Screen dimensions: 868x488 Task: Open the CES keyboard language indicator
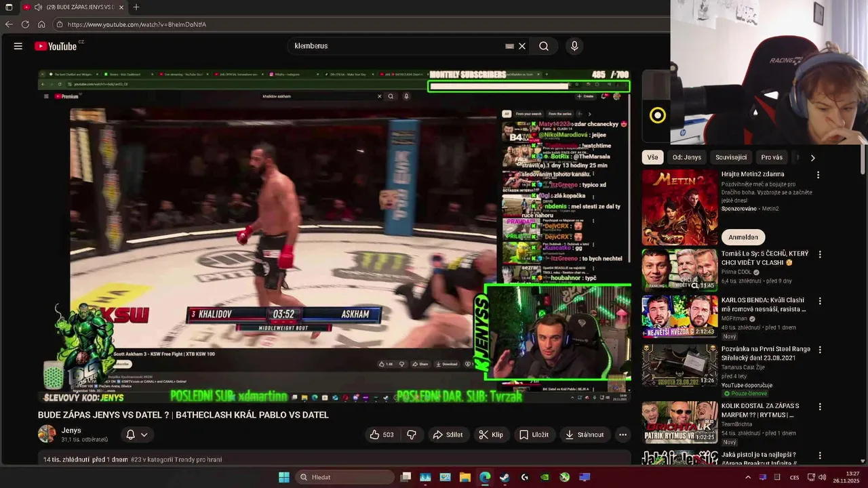coord(794,477)
